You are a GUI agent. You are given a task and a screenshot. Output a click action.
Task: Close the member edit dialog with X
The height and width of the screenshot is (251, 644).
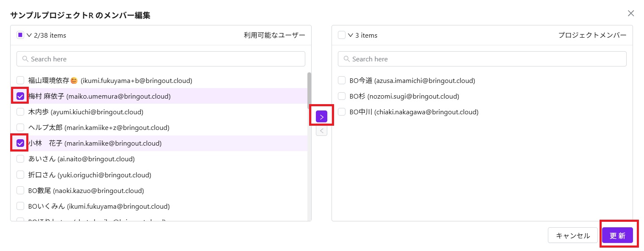(x=631, y=13)
